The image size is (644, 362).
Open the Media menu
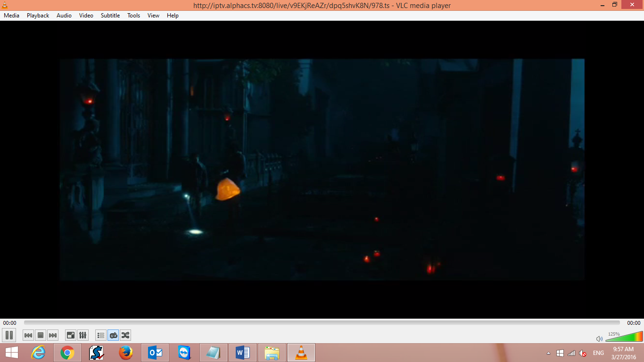point(11,16)
